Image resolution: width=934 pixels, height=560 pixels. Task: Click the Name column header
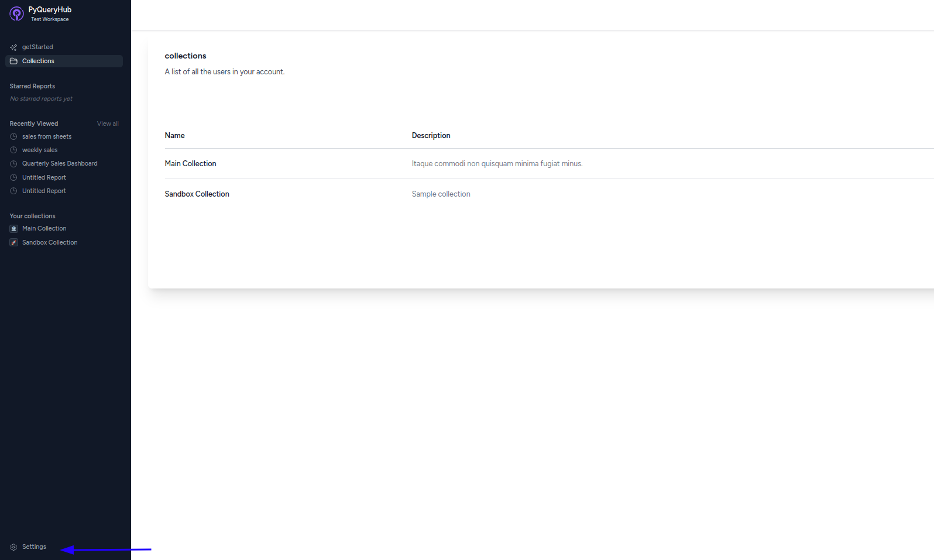point(174,136)
